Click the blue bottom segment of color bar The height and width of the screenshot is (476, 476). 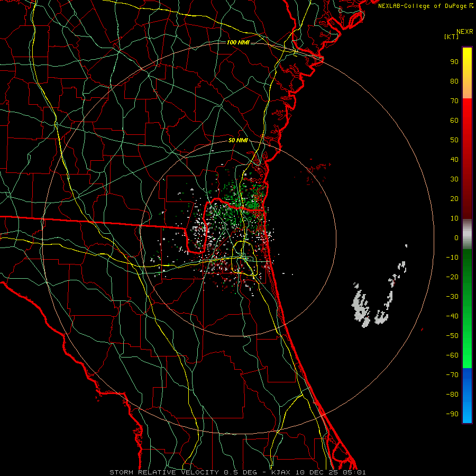pyautogui.click(x=467, y=396)
